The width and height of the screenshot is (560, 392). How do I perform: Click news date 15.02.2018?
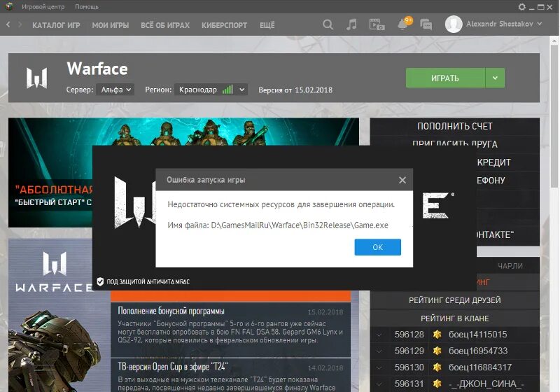[x=325, y=312]
